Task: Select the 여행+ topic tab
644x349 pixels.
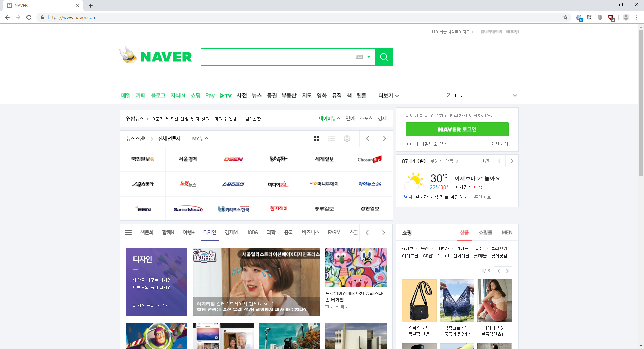Action: coord(189,232)
